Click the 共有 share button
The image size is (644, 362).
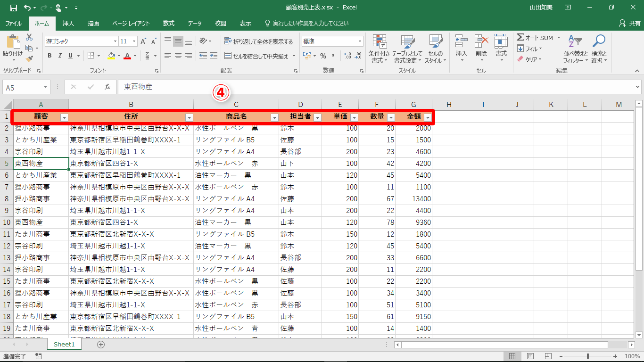(629, 23)
